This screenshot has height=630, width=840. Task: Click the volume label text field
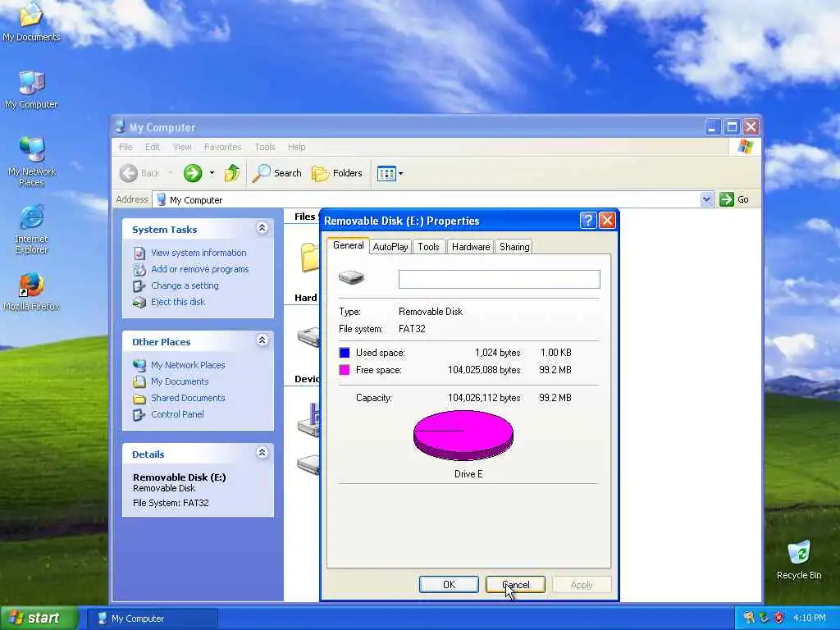tap(500, 279)
